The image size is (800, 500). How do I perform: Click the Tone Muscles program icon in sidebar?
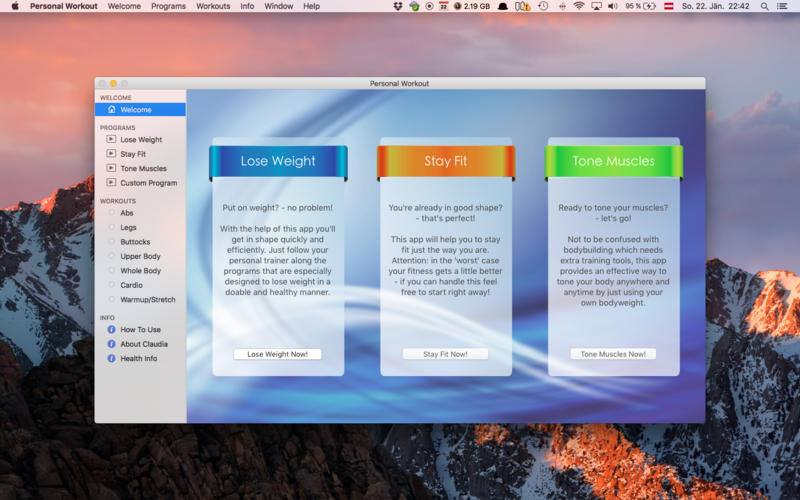click(111, 168)
